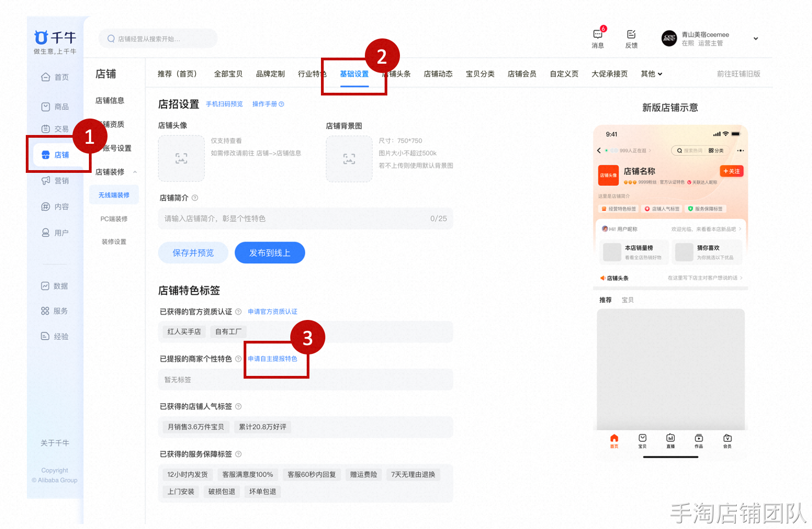Click help icon beside 店铺简介

coord(195,198)
